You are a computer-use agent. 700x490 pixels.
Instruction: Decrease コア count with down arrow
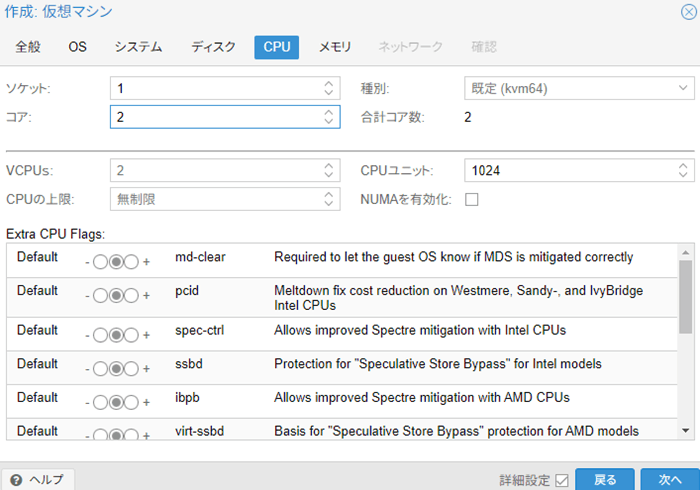click(329, 121)
